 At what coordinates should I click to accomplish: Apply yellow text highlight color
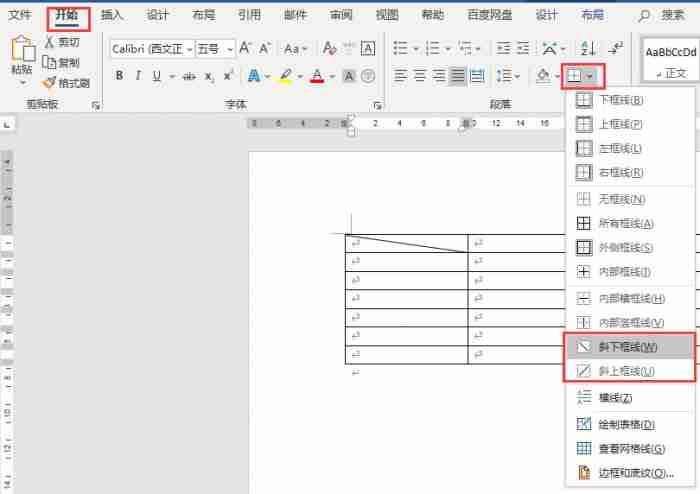tap(286, 76)
